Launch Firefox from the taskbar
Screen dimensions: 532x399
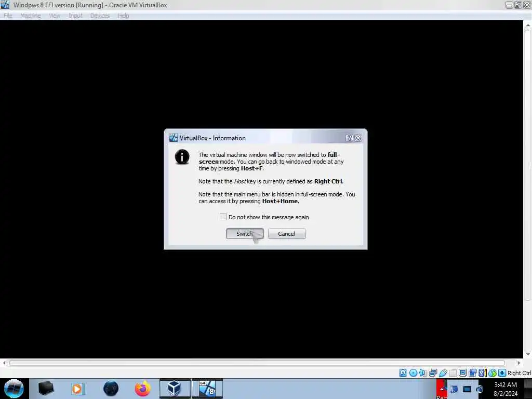pos(143,389)
